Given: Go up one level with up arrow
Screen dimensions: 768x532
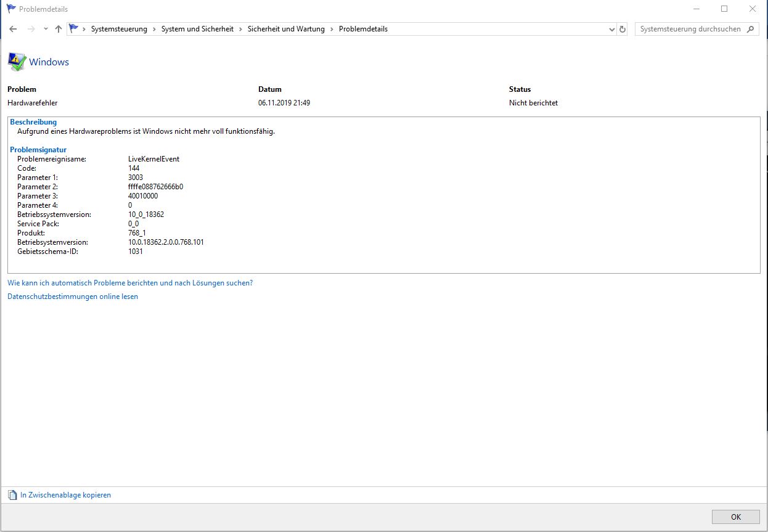Looking at the screenshot, I should [59, 29].
